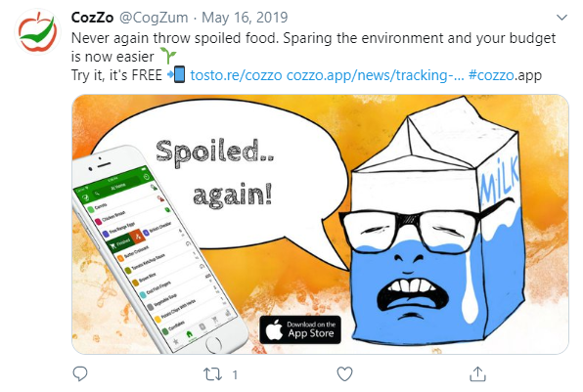Click the seedling emoji in tweet text

coord(168,56)
